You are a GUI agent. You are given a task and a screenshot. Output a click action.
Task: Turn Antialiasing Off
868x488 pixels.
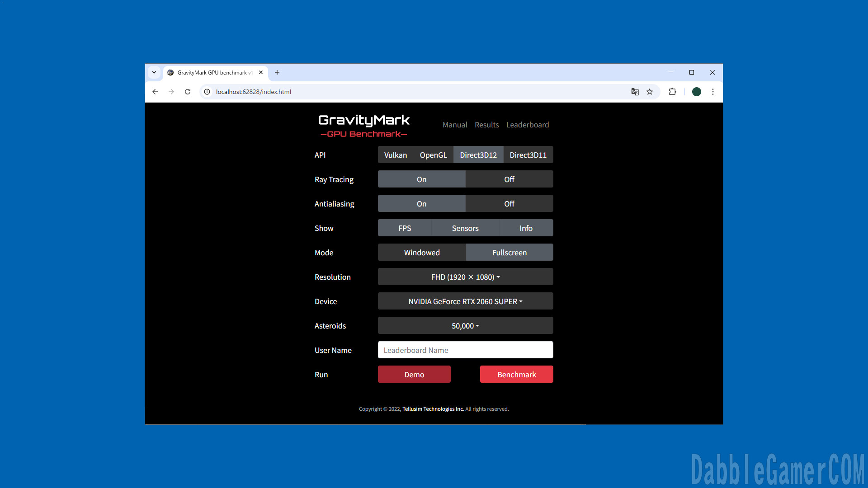point(509,204)
